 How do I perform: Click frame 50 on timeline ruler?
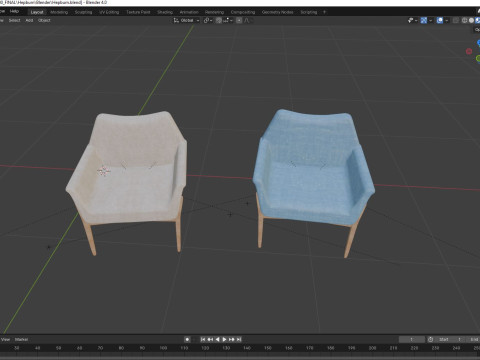click(58, 348)
